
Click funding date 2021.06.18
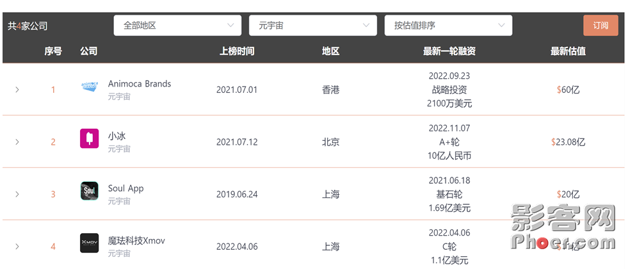point(449,180)
